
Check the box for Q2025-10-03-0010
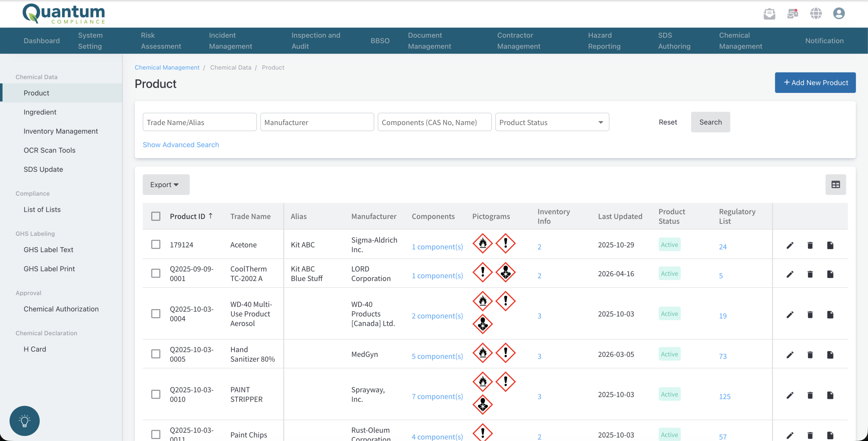(x=156, y=394)
